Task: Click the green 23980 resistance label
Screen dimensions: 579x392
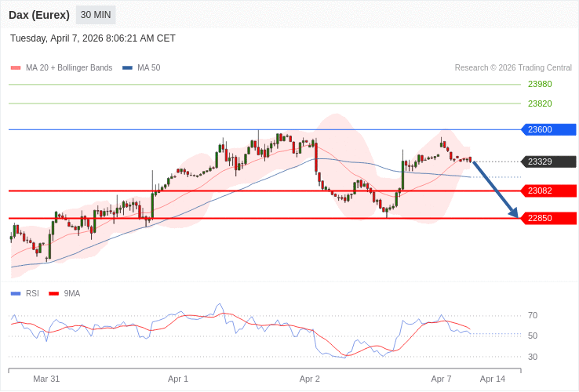Action: click(540, 84)
